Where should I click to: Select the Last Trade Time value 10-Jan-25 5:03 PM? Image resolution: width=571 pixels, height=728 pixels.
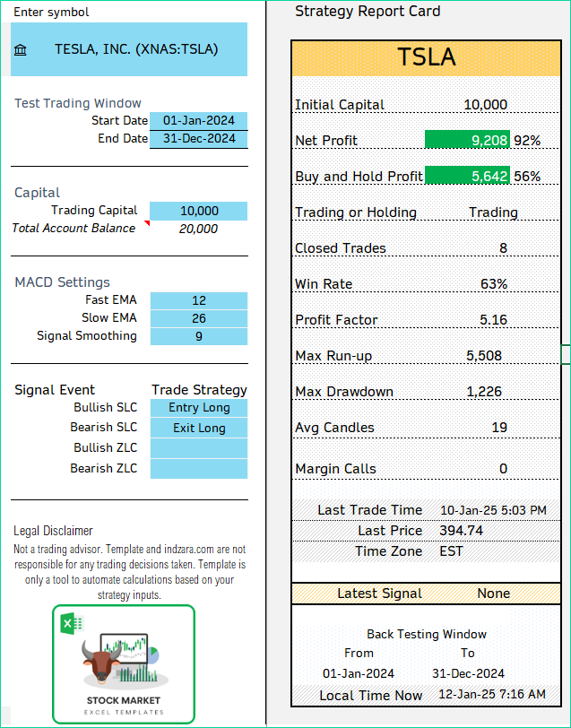point(493,511)
